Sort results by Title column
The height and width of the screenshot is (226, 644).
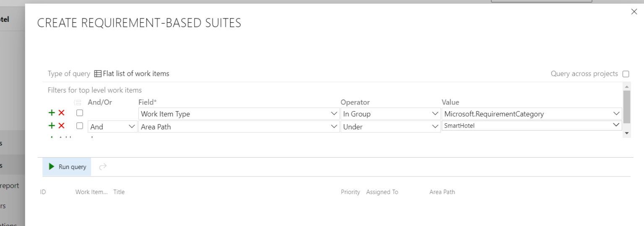pos(119,192)
